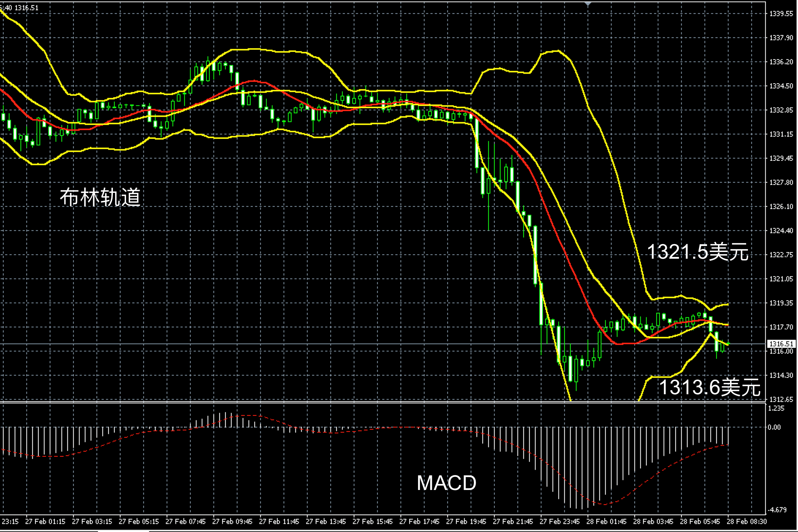Click the MACD 0.00 scale label
Image resolution: width=798 pixels, height=532 pixels.
click(774, 427)
